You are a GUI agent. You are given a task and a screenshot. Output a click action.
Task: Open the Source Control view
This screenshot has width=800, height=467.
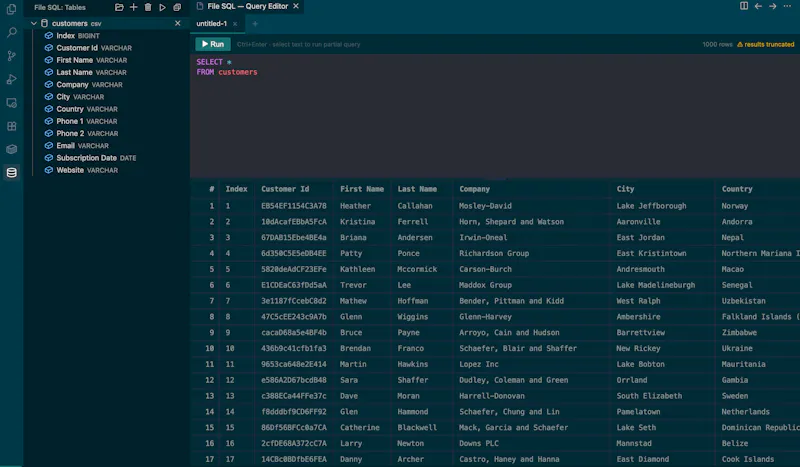click(11, 56)
